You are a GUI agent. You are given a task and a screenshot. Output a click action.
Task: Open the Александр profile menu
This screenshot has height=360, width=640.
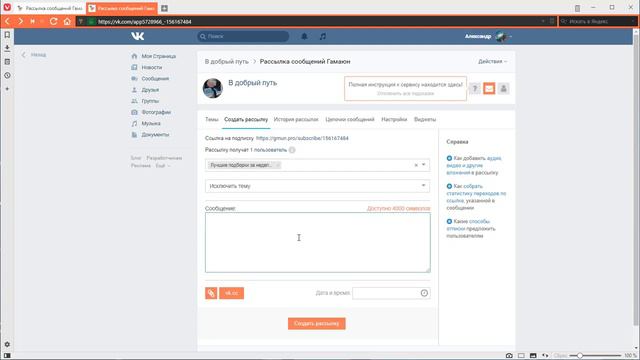tap(488, 36)
